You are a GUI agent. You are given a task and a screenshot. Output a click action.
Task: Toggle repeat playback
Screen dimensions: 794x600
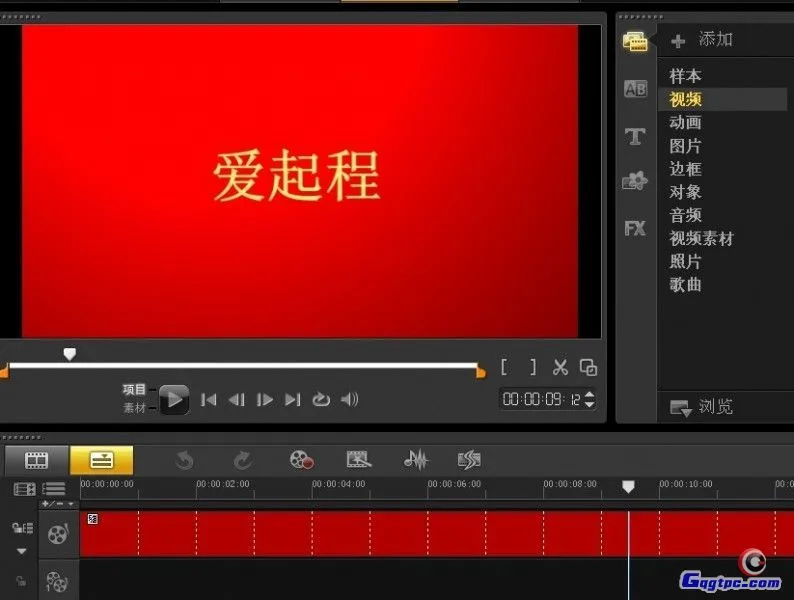321,400
